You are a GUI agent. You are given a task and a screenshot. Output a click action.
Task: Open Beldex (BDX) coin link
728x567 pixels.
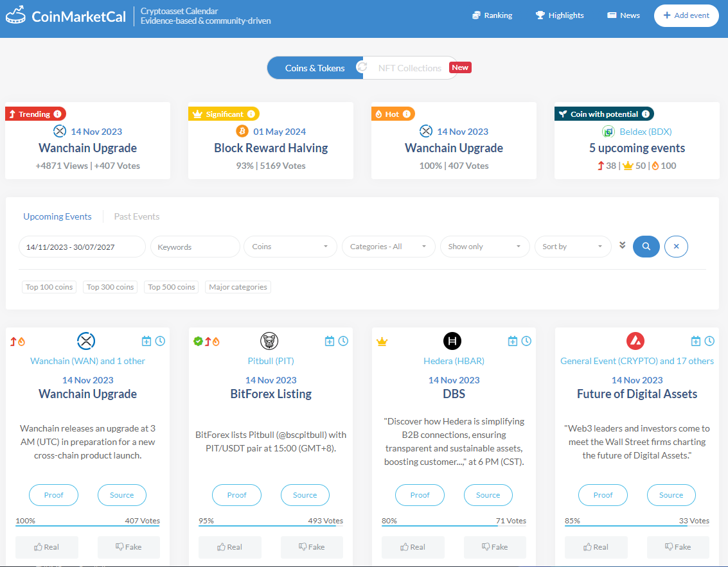coord(645,132)
